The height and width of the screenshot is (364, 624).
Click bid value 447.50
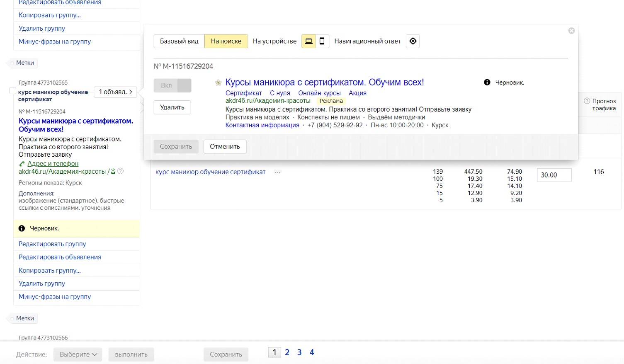(x=473, y=172)
